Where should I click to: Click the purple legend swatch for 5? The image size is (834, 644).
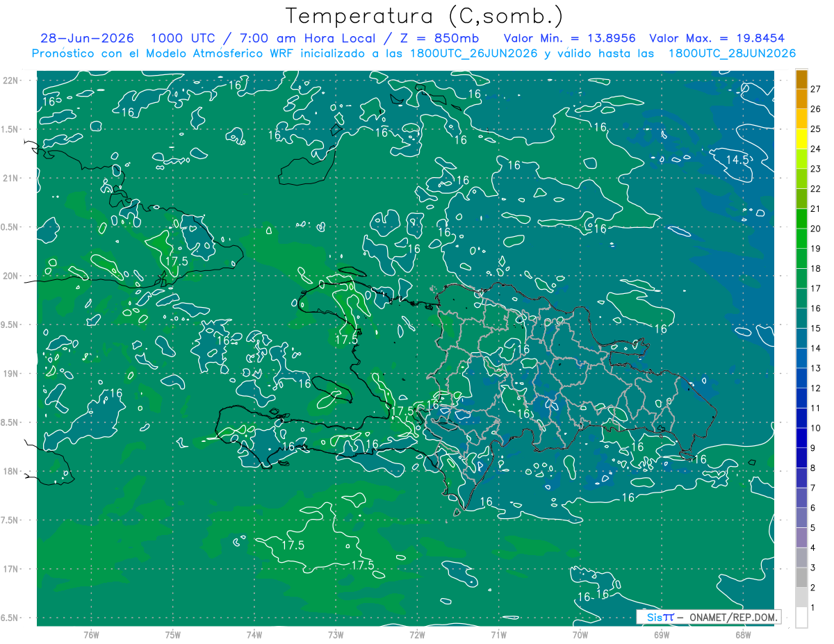pyautogui.click(x=801, y=518)
